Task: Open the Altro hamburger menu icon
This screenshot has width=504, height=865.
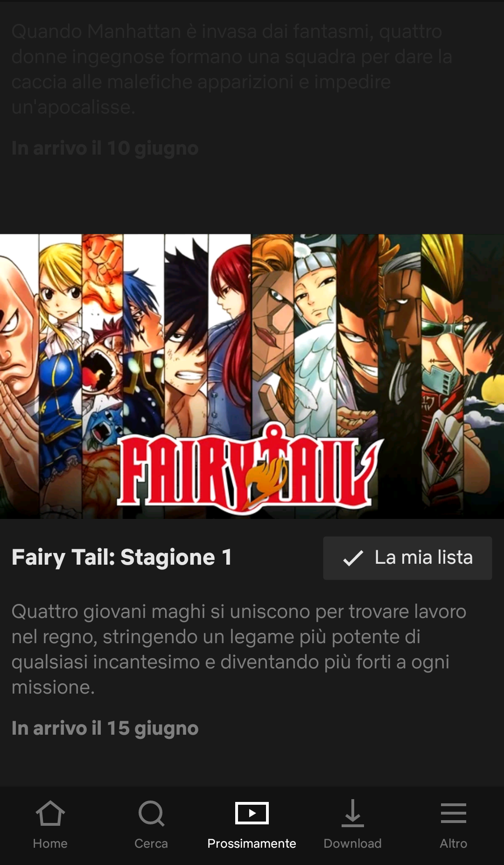Action: tap(454, 813)
